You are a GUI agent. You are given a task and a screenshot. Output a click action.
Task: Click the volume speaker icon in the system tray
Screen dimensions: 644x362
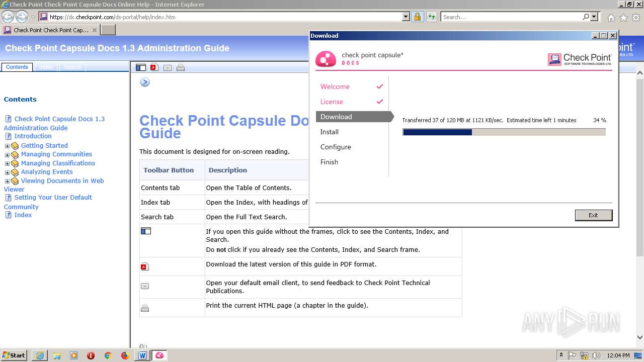[x=596, y=355]
